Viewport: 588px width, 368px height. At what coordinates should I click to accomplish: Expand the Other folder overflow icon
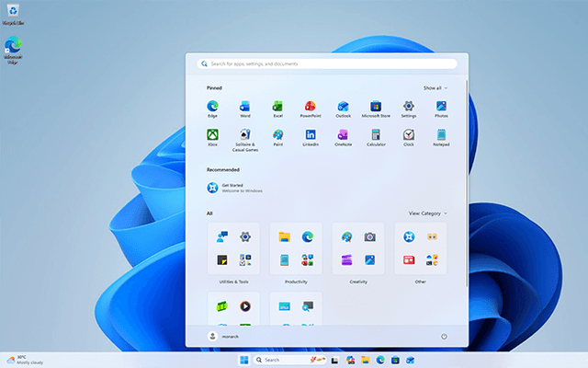click(x=432, y=259)
